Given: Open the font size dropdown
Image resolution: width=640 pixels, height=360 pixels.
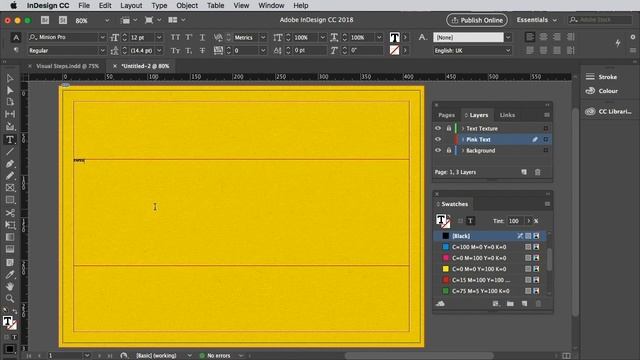Looking at the screenshot, I should [x=159, y=37].
